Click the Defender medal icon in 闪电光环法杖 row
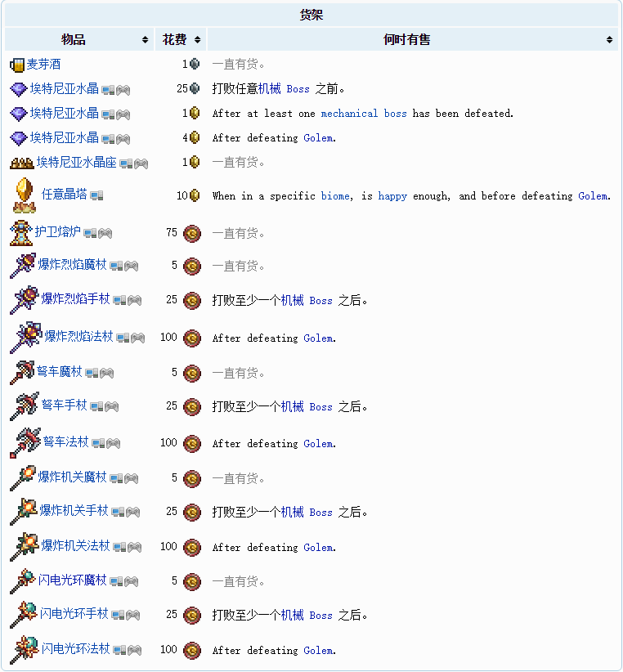This screenshot has height=672, width=623. 192,651
